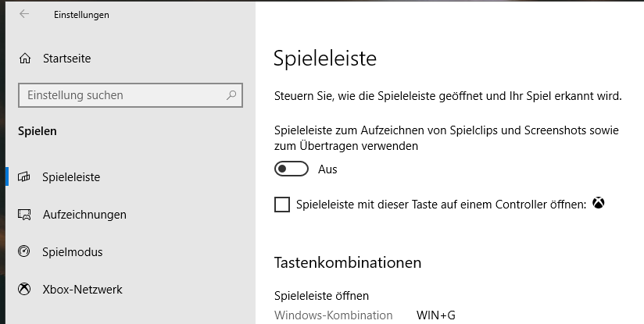The width and height of the screenshot is (644, 324).
Task: Click the Xbox-Netzwerk sidebar icon
Action: point(25,290)
